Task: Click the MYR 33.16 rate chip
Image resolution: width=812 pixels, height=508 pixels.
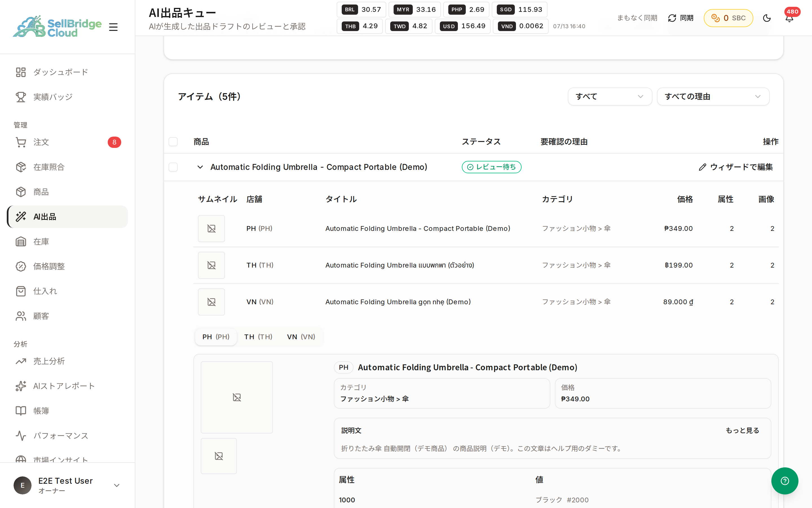Action: pos(415,9)
